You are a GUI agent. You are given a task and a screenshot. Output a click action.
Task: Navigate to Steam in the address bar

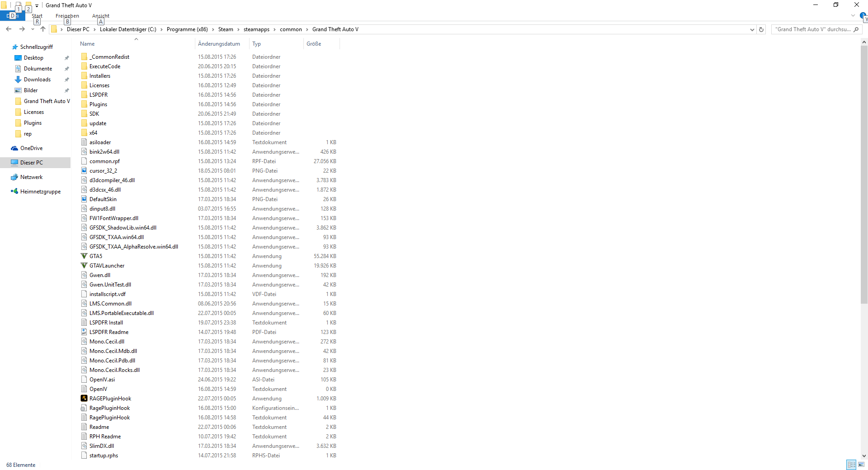tap(226, 29)
